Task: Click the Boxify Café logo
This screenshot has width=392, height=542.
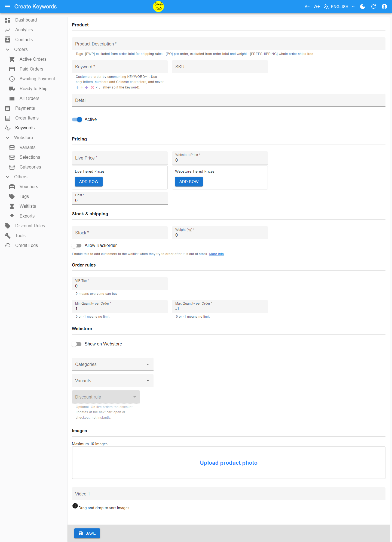Action: 158,7
